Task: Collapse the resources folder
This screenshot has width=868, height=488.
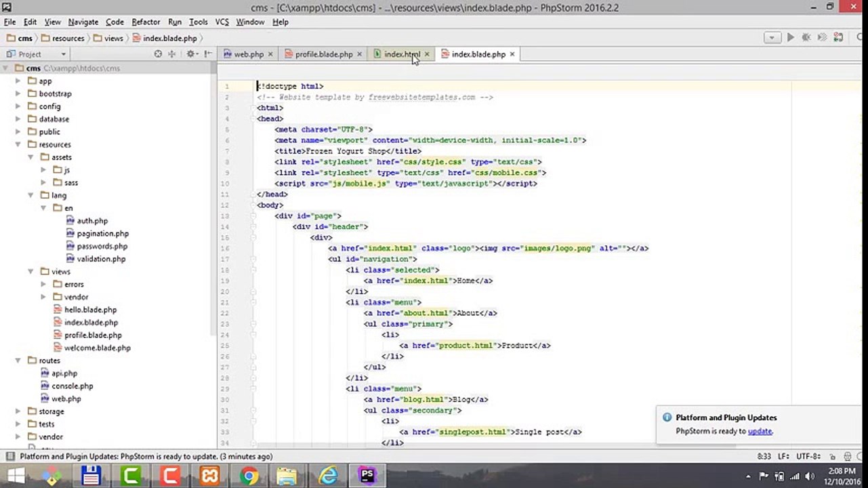Action: point(18,144)
